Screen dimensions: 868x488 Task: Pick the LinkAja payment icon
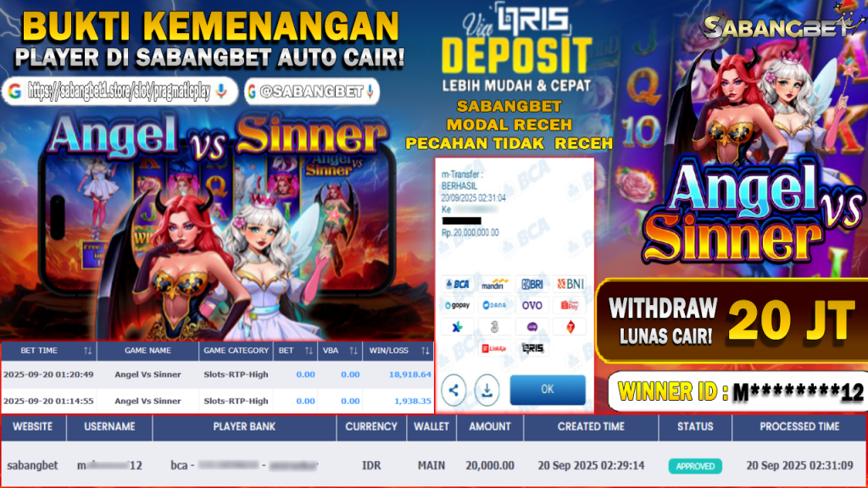494,348
